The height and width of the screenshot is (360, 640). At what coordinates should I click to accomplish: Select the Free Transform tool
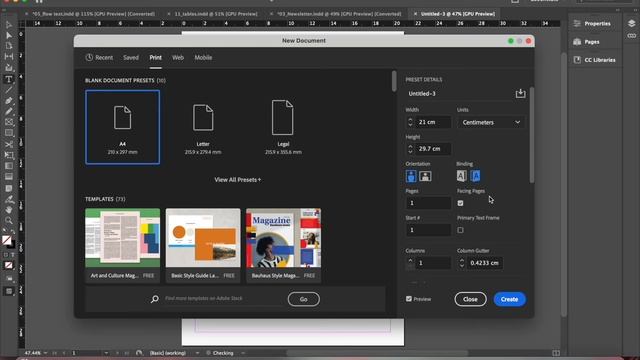[9, 155]
